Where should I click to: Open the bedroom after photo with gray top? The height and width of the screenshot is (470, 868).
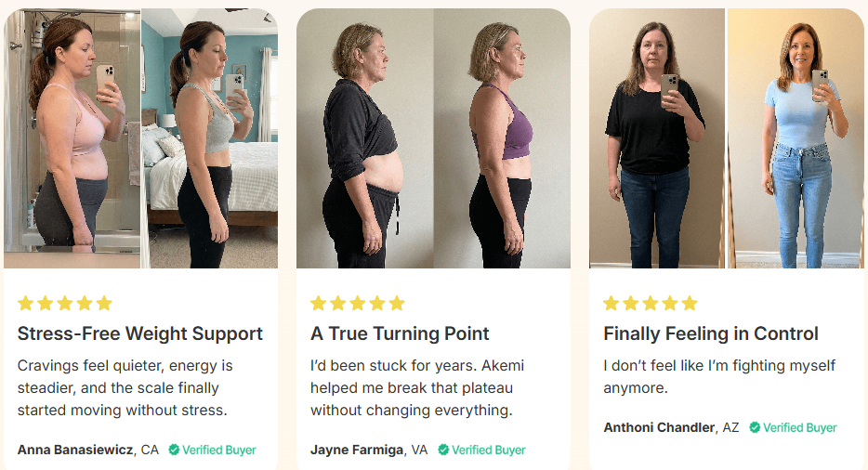[210, 138]
